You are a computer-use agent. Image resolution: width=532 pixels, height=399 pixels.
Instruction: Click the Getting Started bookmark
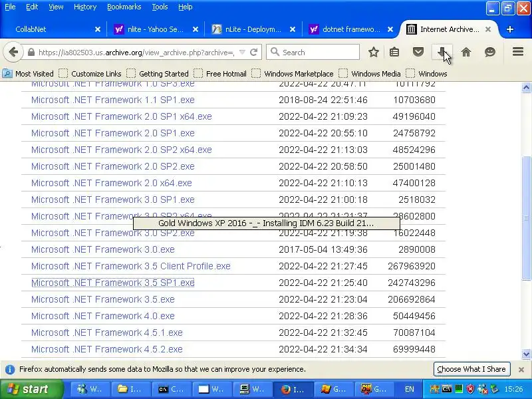coord(158,74)
